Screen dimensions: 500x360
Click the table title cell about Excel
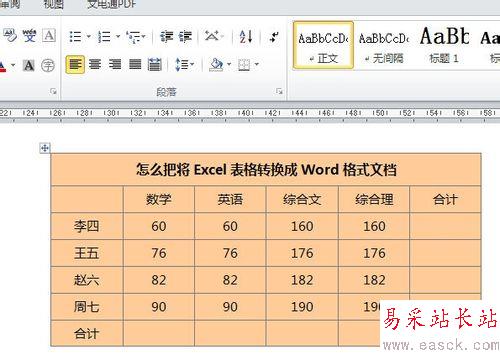pyautogui.click(x=266, y=169)
